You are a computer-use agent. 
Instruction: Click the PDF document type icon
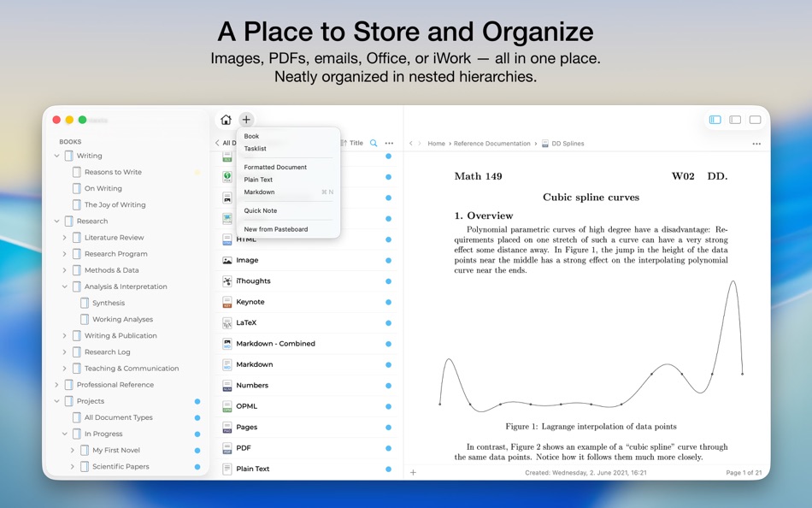tap(229, 447)
